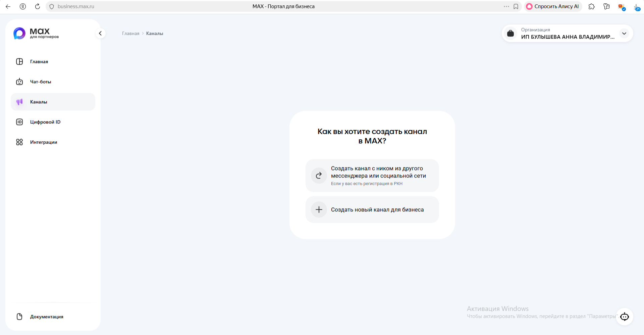The image size is (644, 335).
Task: Click the organization briefcase icon
Action: [x=511, y=33]
